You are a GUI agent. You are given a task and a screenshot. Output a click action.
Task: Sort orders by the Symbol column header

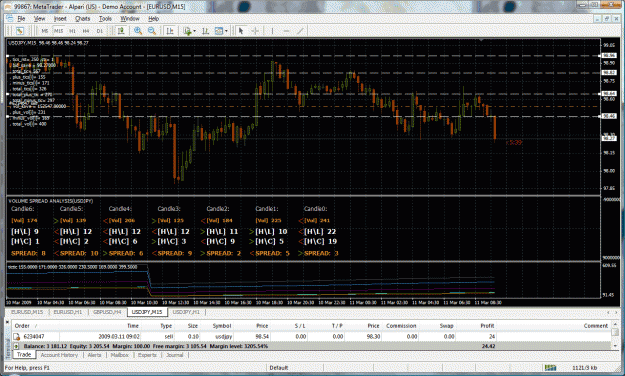point(222,326)
